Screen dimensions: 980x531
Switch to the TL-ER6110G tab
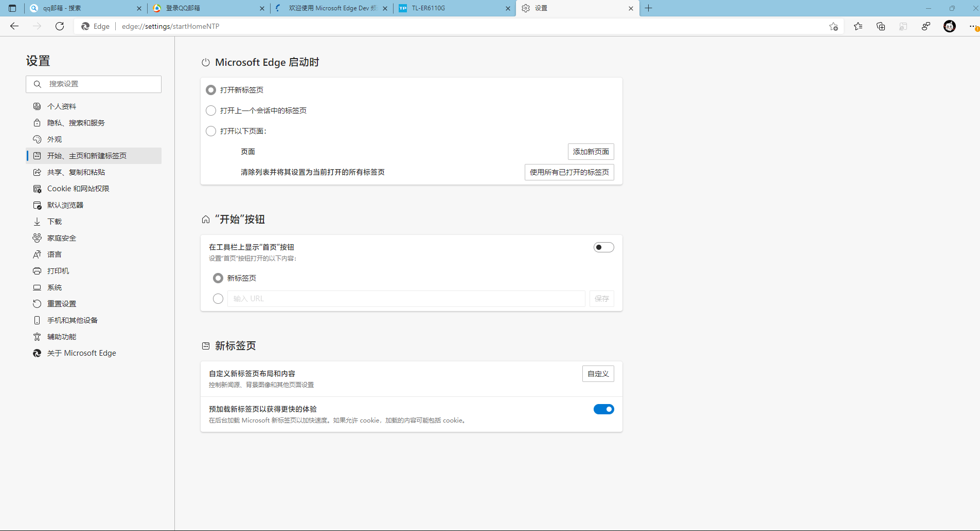coord(454,8)
